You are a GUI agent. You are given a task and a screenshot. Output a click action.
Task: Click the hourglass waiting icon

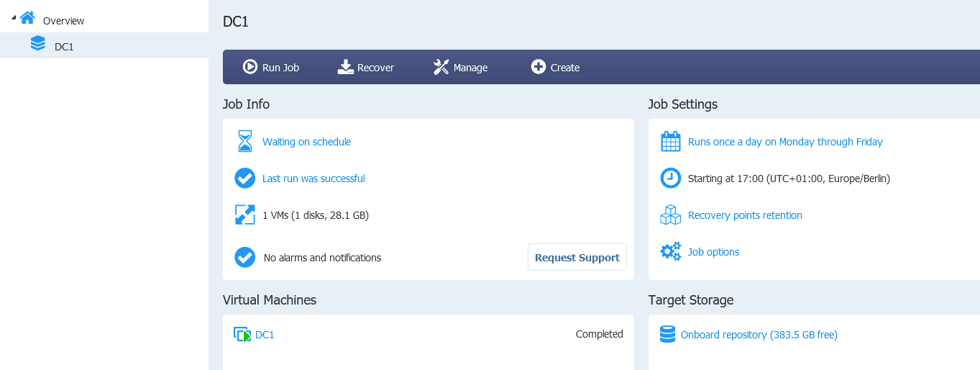pyautogui.click(x=245, y=141)
